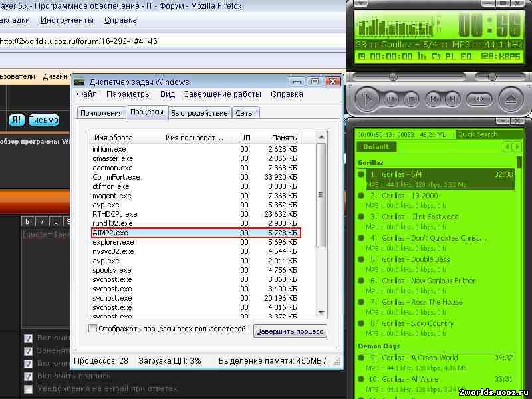
Task: Select track 'Gorillaz - 19-2000' in playlist
Action: click(436, 200)
